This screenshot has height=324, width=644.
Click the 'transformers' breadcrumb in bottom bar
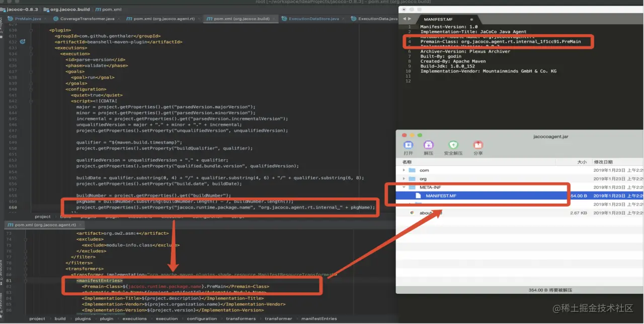tap(241, 318)
